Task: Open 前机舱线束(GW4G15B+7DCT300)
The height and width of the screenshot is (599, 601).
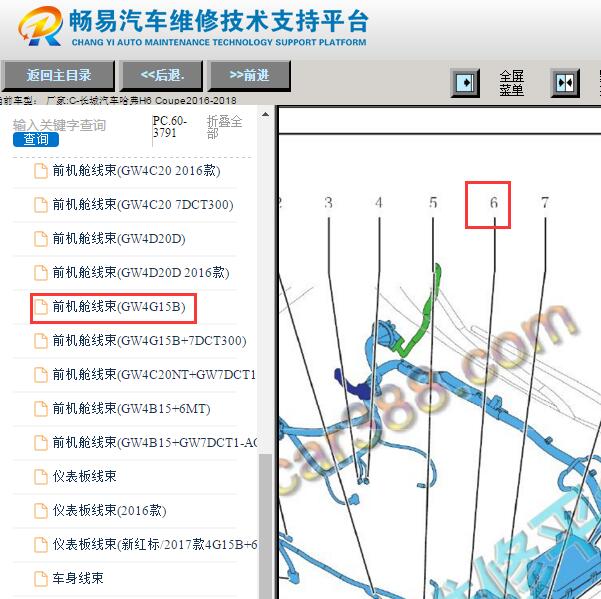Action: tap(149, 341)
